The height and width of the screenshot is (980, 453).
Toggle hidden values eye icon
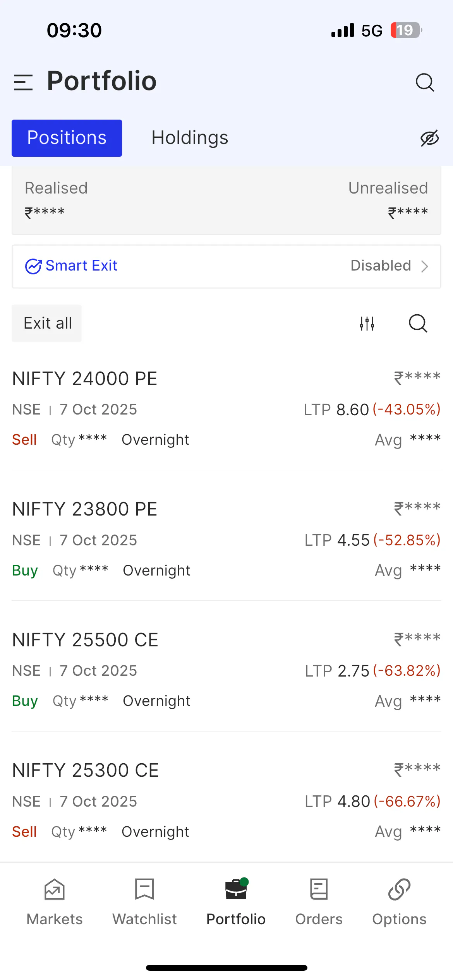tap(429, 138)
